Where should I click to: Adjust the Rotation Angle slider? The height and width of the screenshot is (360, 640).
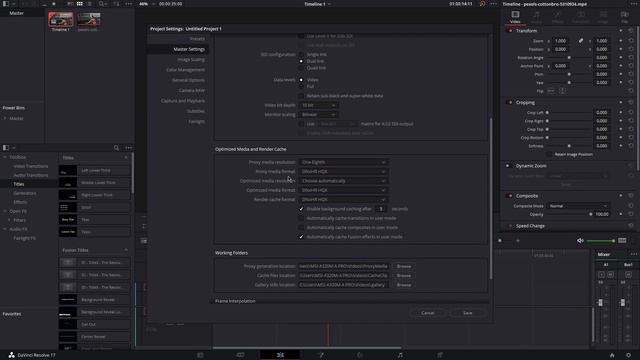pyautogui.click(x=569, y=58)
